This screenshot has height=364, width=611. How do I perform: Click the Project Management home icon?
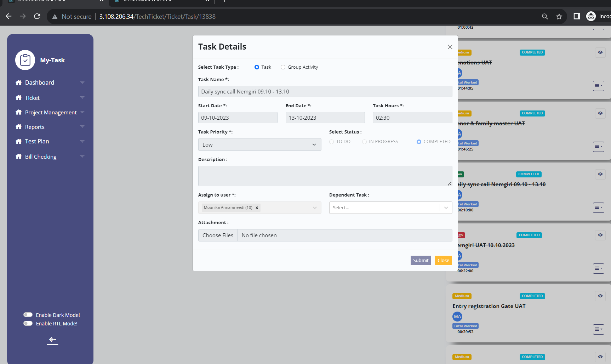click(19, 112)
